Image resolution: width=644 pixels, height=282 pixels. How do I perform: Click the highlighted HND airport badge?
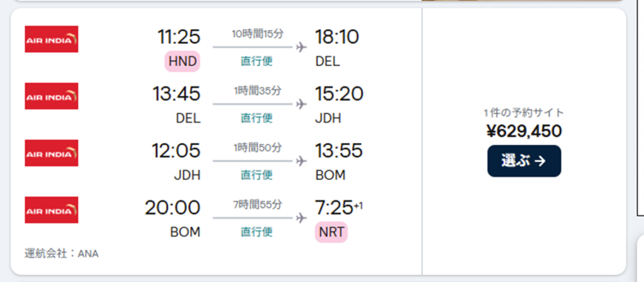(182, 61)
